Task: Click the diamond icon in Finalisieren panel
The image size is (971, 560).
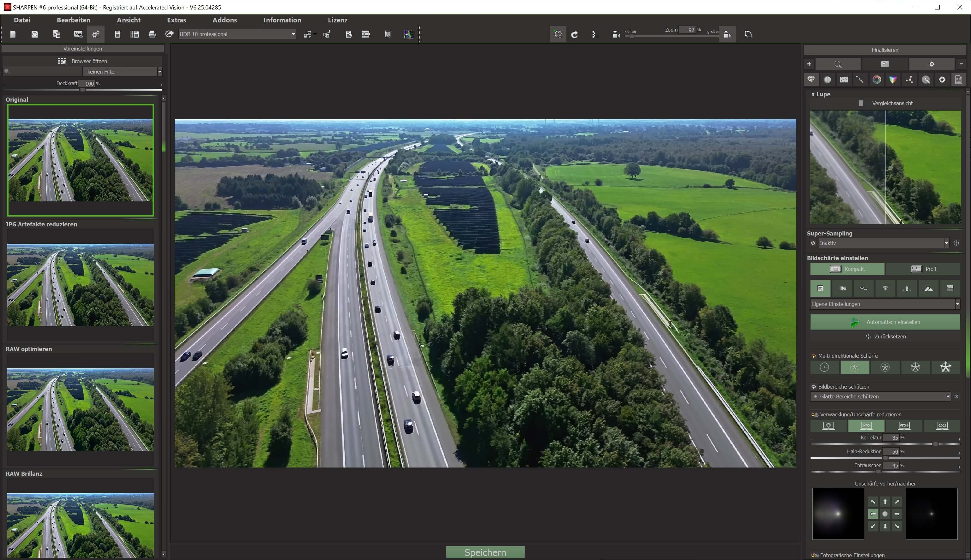Action: pyautogui.click(x=932, y=64)
